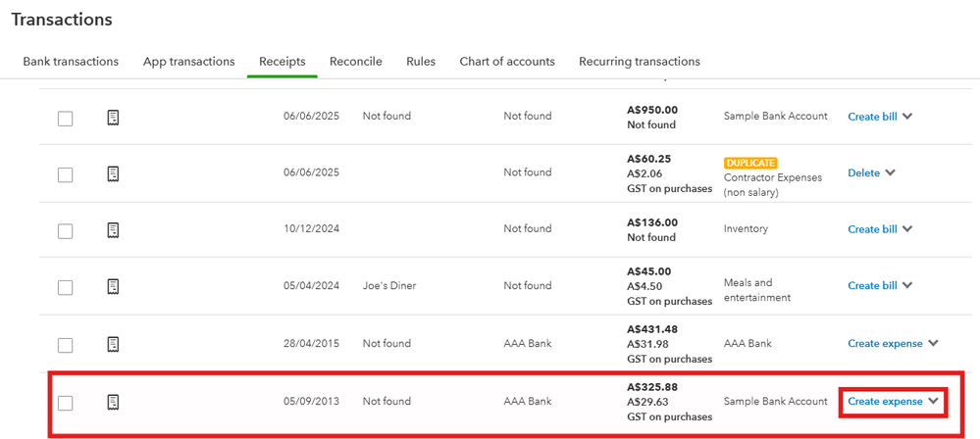View the receipt icon for Joe's Diner
This screenshot has width=980, height=439.
[114, 286]
